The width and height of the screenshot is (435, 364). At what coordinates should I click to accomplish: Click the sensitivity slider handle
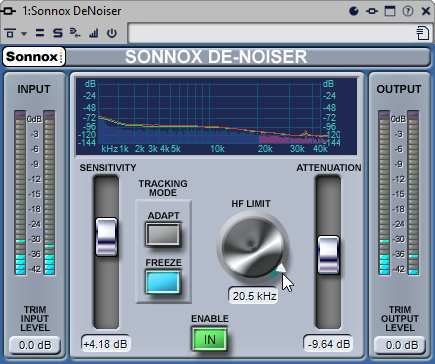(106, 237)
